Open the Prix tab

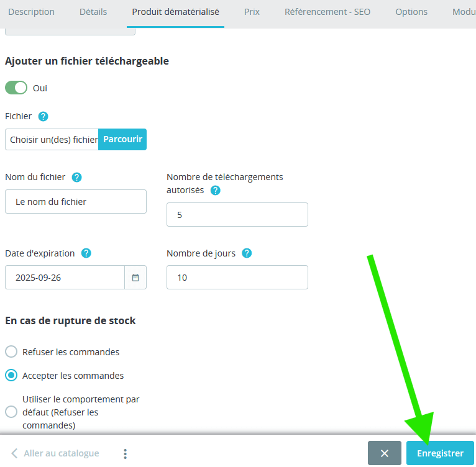252,12
